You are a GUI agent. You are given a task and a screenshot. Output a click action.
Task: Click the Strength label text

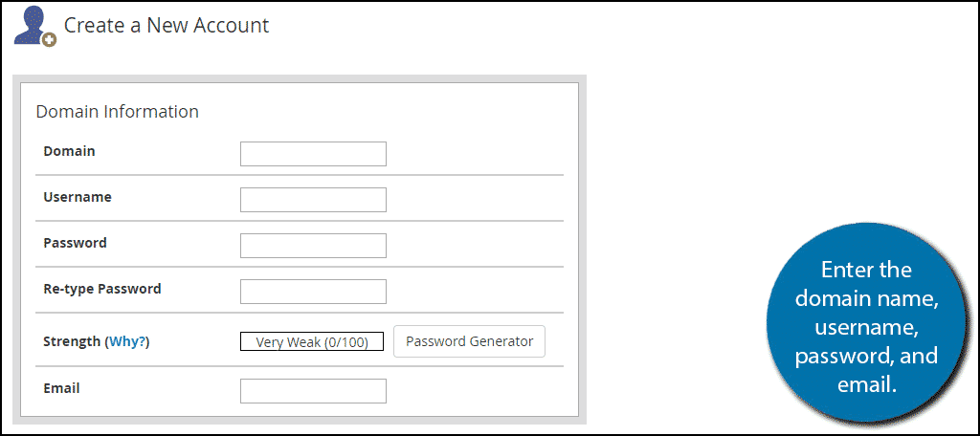pyautogui.click(x=72, y=341)
